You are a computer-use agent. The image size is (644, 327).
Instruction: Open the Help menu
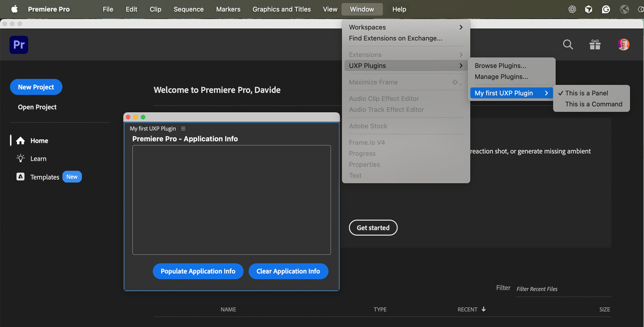pos(399,9)
